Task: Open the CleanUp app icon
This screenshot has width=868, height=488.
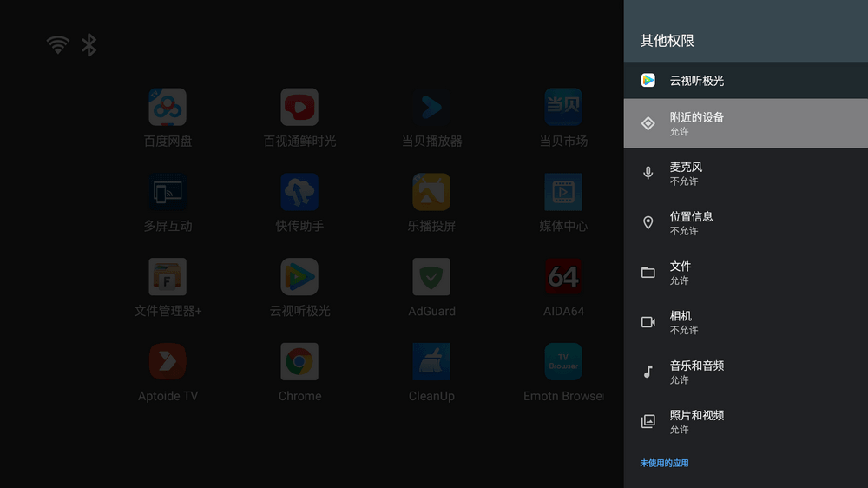Action: pyautogui.click(x=431, y=362)
